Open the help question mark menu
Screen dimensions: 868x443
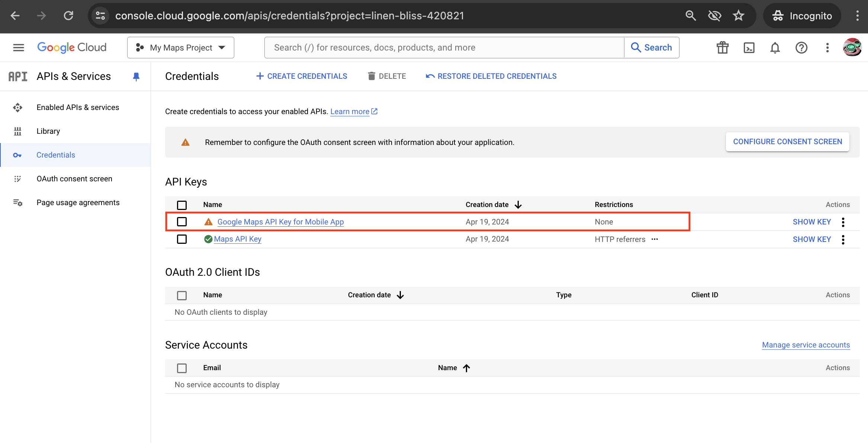[801, 48]
